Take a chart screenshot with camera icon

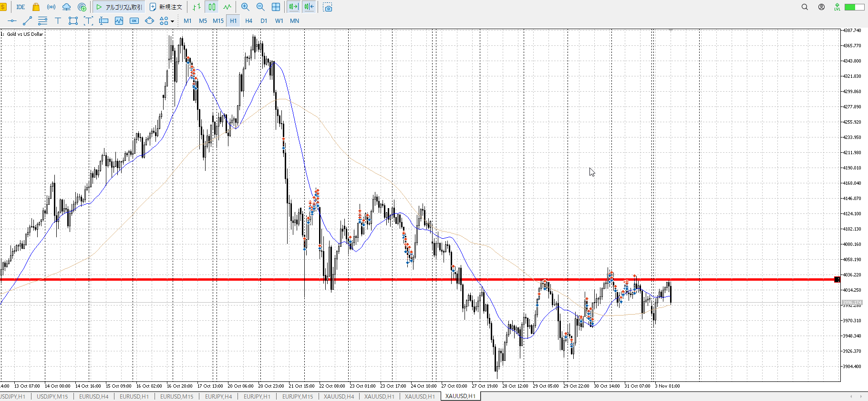tap(328, 7)
